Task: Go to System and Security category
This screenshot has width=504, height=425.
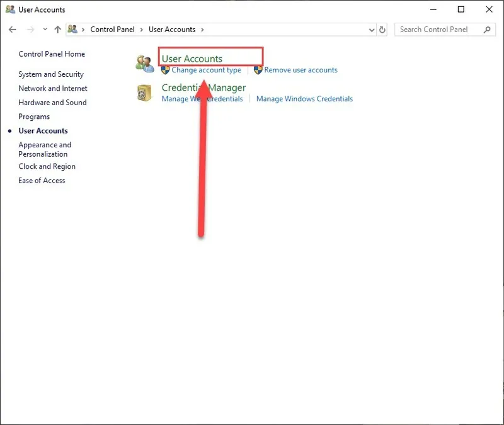Action: coord(51,74)
